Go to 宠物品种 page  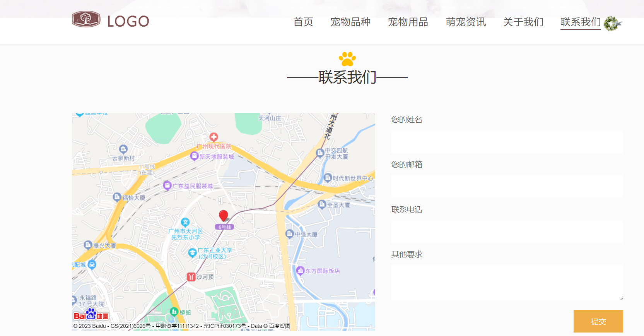coord(350,22)
